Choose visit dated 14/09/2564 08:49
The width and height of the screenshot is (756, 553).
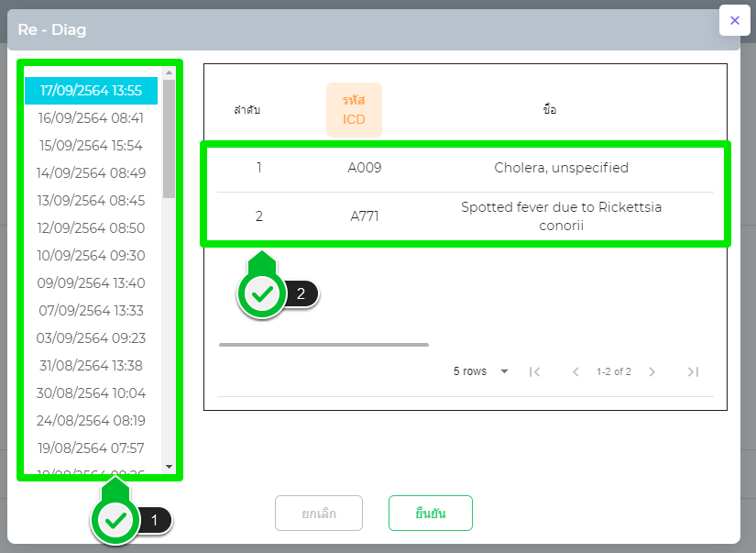91,172
